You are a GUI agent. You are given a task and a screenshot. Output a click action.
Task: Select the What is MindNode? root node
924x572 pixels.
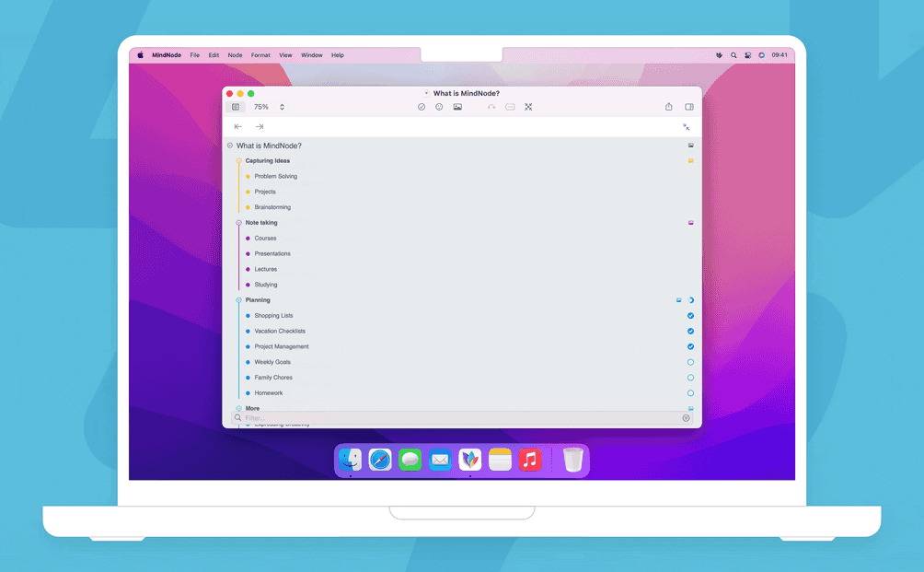click(270, 145)
